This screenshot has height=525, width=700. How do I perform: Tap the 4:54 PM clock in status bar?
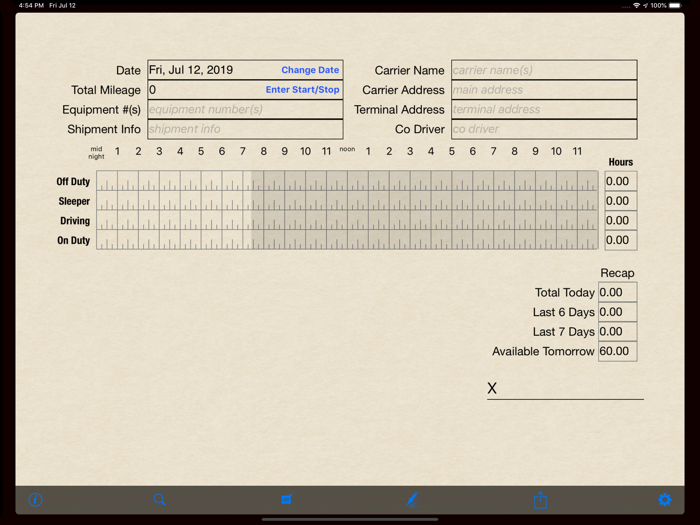coord(31,5)
